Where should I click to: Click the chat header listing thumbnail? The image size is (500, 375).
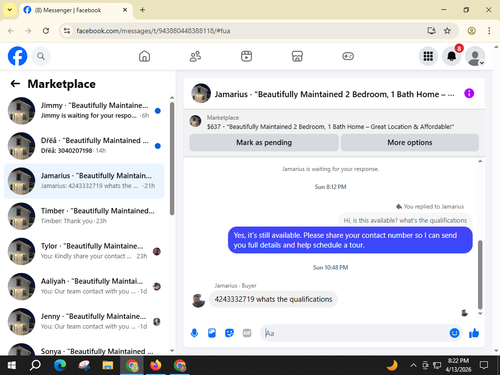pyautogui.click(x=201, y=93)
